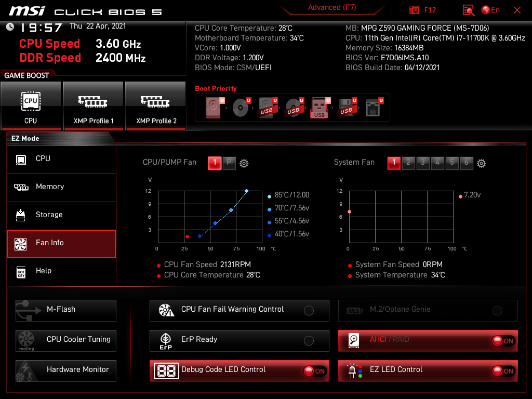This screenshot has width=532, height=399.
Task: Click the CPU Fan Speed 2131RPM reading
Action: pyautogui.click(x=207, y=264)
